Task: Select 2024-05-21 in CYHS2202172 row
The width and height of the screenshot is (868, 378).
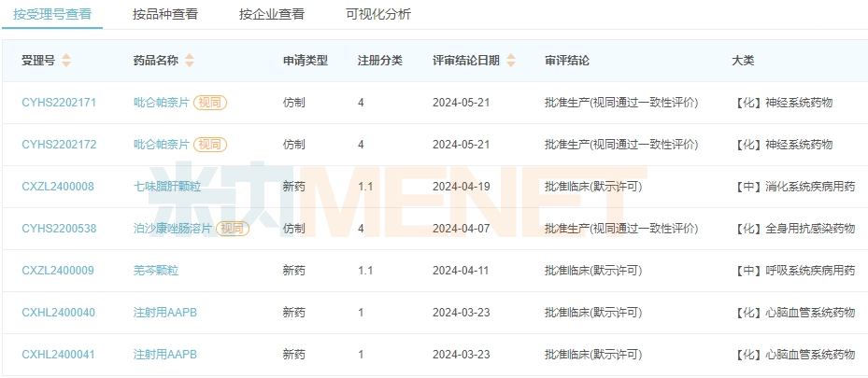Action: [462, 145]
